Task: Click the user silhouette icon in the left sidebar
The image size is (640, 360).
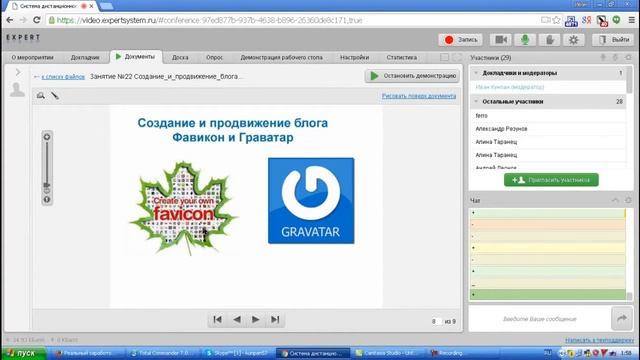Action: (x=17, y=89)
